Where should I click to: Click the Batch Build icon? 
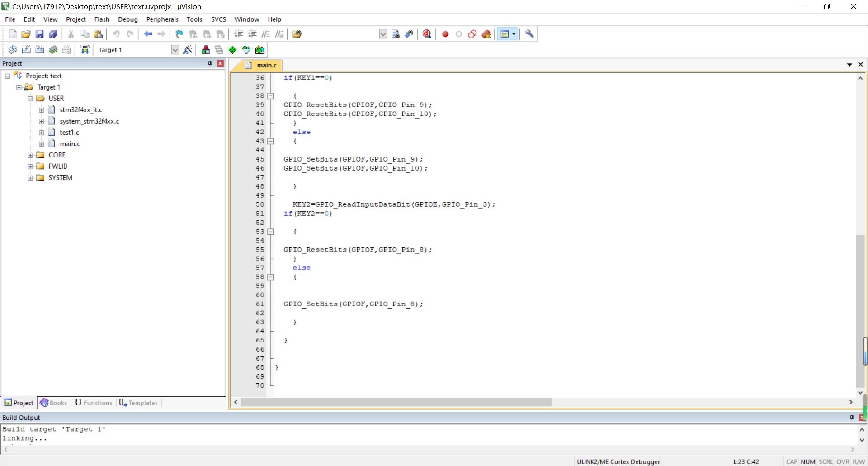(53, 50)
